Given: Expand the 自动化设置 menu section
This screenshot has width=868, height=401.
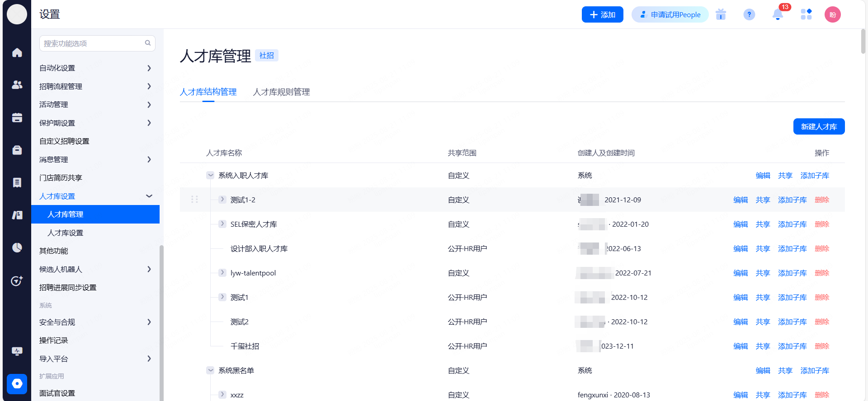Looking at the screenshot, I should pyautogui.click(x=149, y=68).
